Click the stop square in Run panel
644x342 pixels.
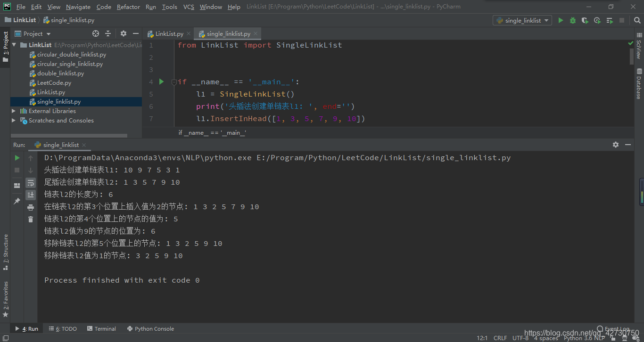[17, 170]
